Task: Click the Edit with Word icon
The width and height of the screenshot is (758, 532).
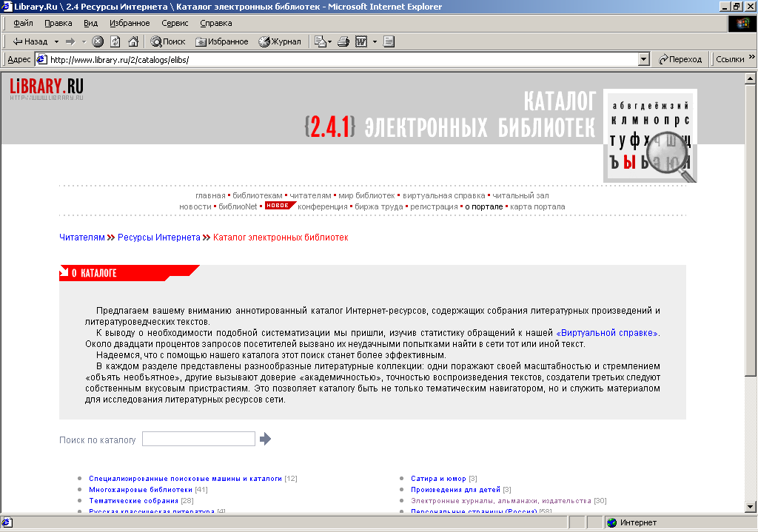Action: click(361, 41)
